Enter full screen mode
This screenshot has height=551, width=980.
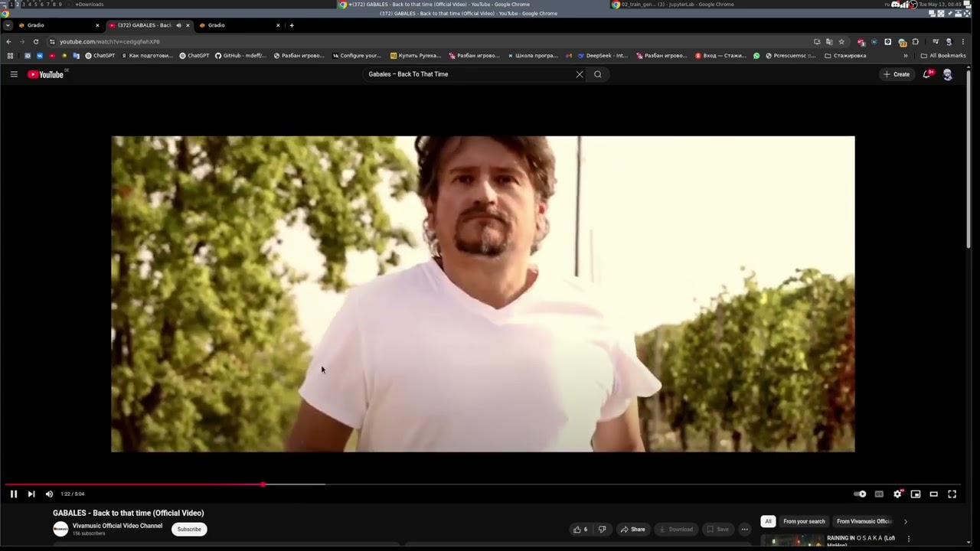tap(952, 494)
